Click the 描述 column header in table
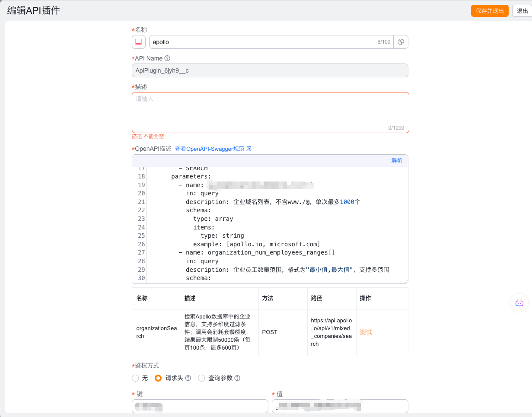 pyautogui.click(x=220, y=298)
